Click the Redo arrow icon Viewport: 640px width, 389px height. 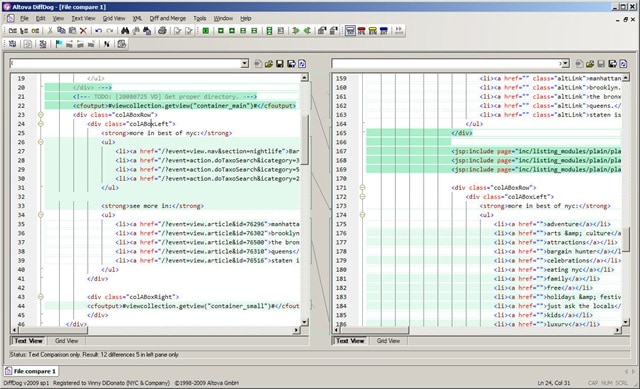tap(110, 31)
